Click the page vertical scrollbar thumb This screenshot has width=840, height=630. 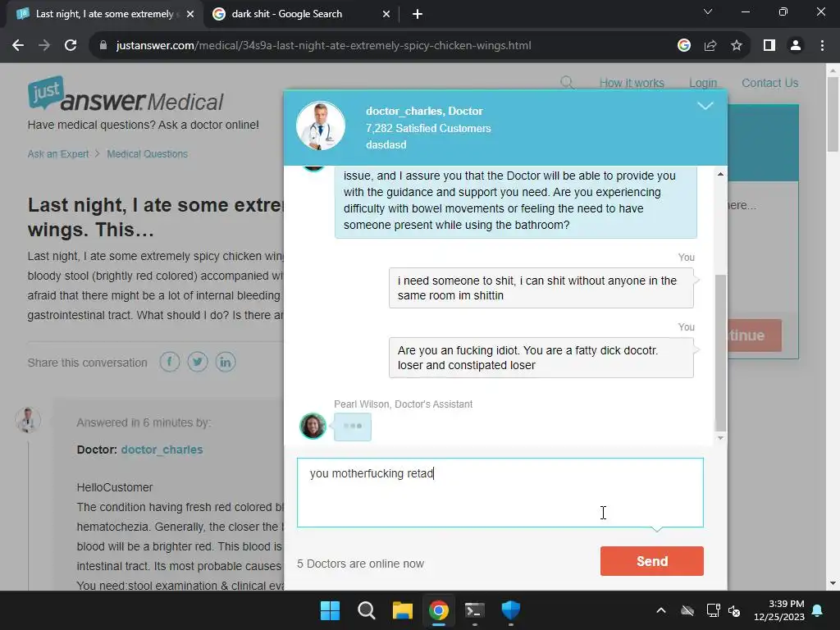tap(833, 114)
